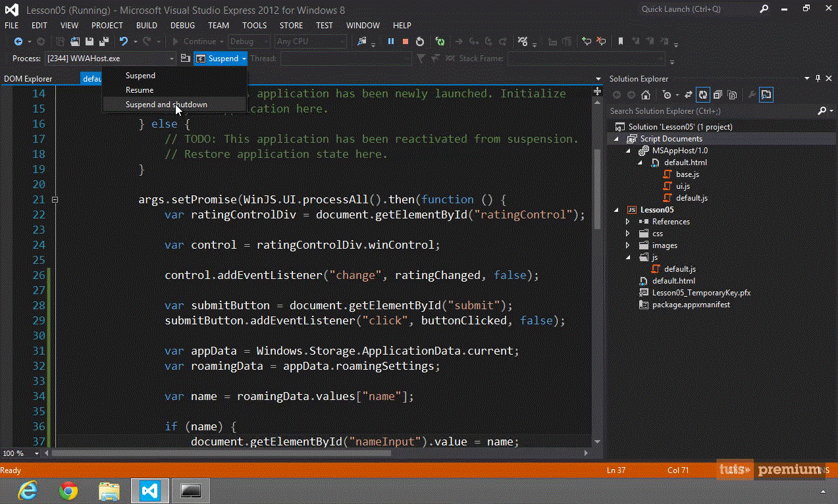This screenshot has height=504, width=838.
Task: Click the breakpoints hex toolbar icon
Action: click(523, 41)
